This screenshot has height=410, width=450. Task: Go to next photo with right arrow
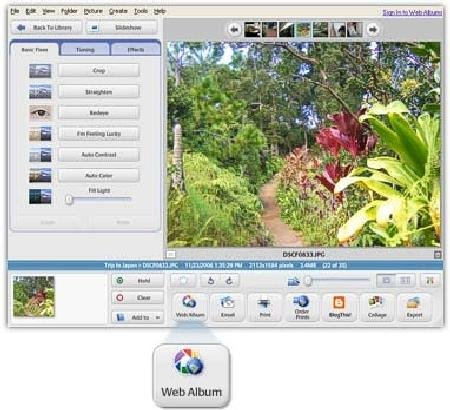(373, 30)
